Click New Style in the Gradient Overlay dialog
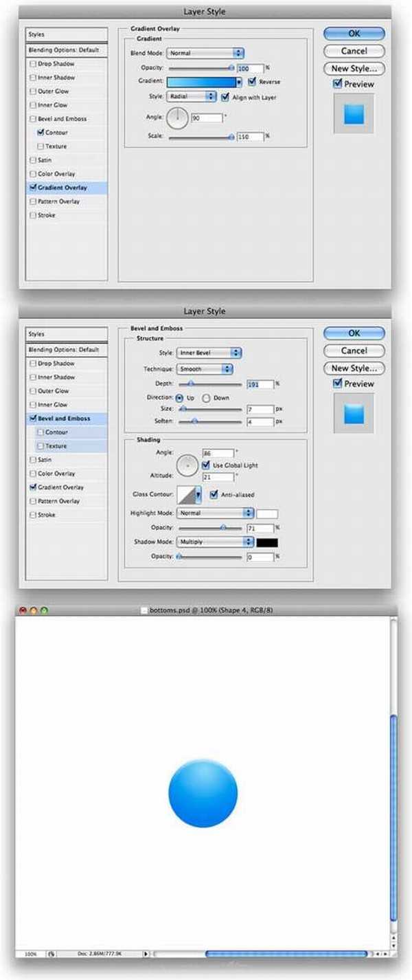The image size is (412, 980). (x=354, y=69)
